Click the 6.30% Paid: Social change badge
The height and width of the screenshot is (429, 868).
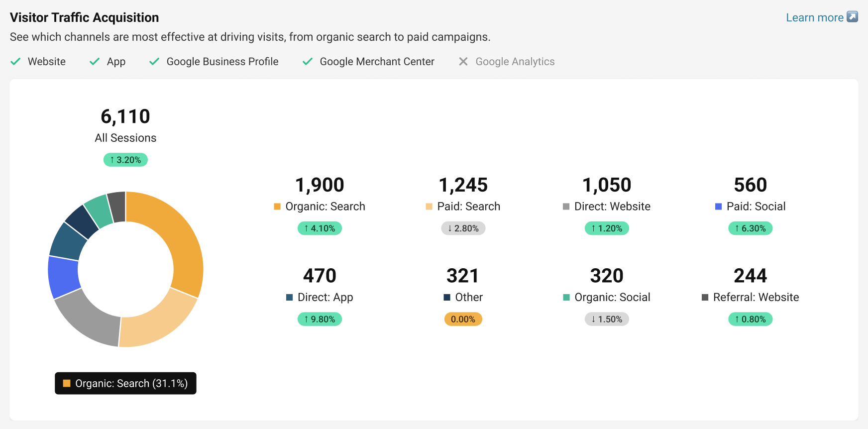click(x=751, y=228)
